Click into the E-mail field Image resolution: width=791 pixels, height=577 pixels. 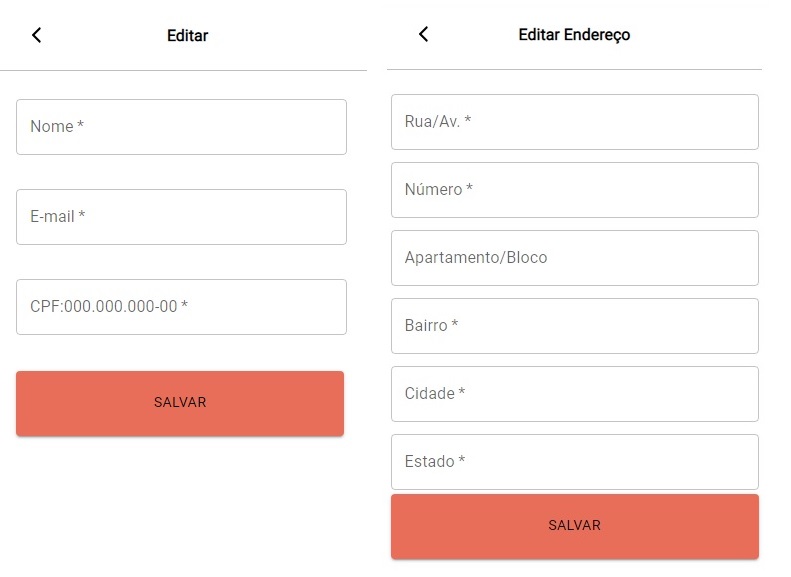[x=181, y=217]
